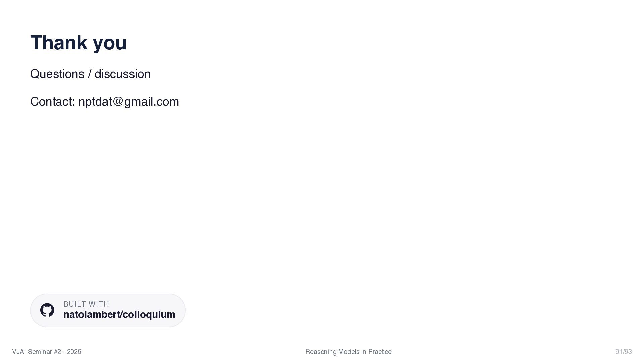Click the nptdat@gmail.com email address

129,102
